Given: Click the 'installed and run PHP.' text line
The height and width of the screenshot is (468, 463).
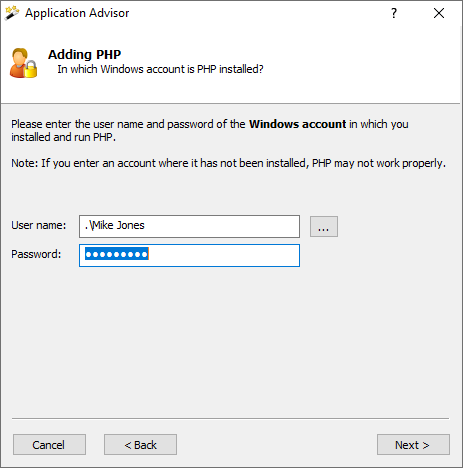Looking at the screenshot, I should (x=63, y=137).
